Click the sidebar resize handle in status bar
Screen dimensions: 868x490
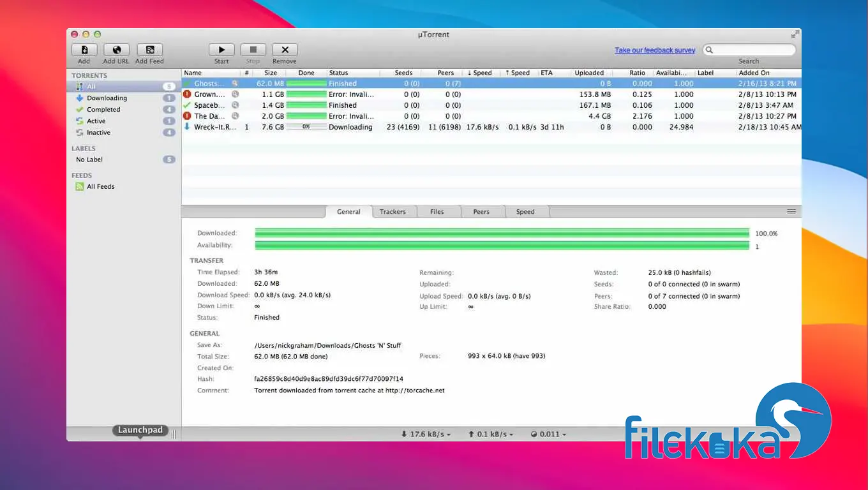(x=174, y=434)
